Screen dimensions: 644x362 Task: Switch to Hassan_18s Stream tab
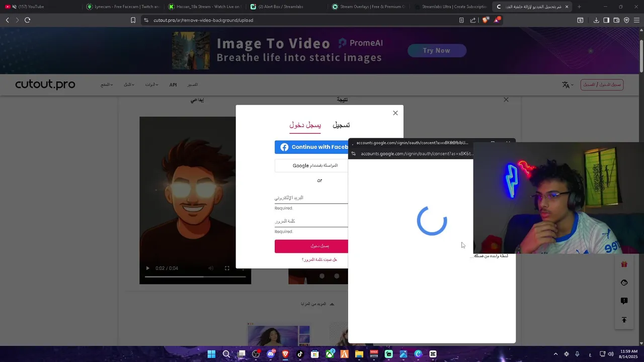point(204,7)
